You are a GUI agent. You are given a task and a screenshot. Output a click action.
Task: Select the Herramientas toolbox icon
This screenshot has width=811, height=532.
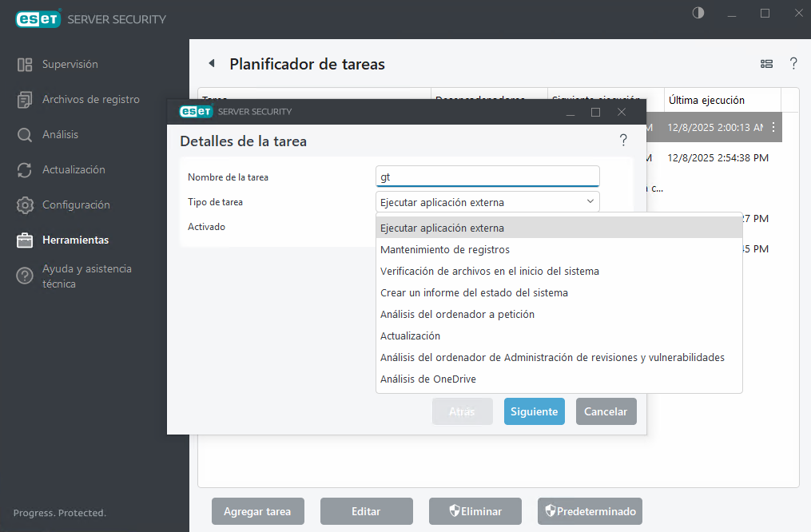pos(23,240)
